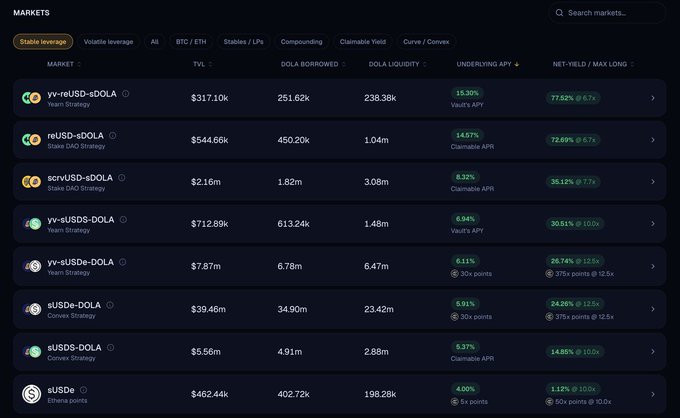The image size is (680, 418).
Task: Click the points icon beside 5x points
Action: click(x=454, y=402)
